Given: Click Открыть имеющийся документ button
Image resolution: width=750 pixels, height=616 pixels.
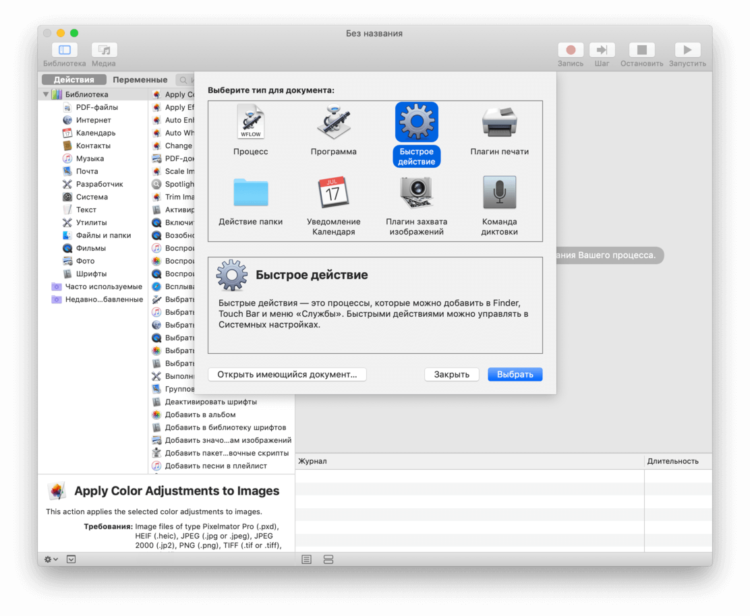Looking at the screenshot, I should (287, 374).
